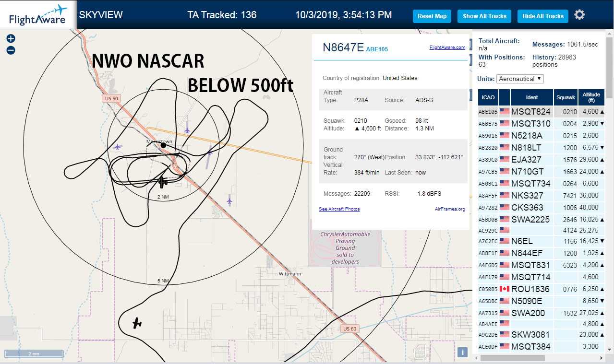Select the N5218A aircraft row
Viewport: 614px width, 364px height.
click(542, 136)
